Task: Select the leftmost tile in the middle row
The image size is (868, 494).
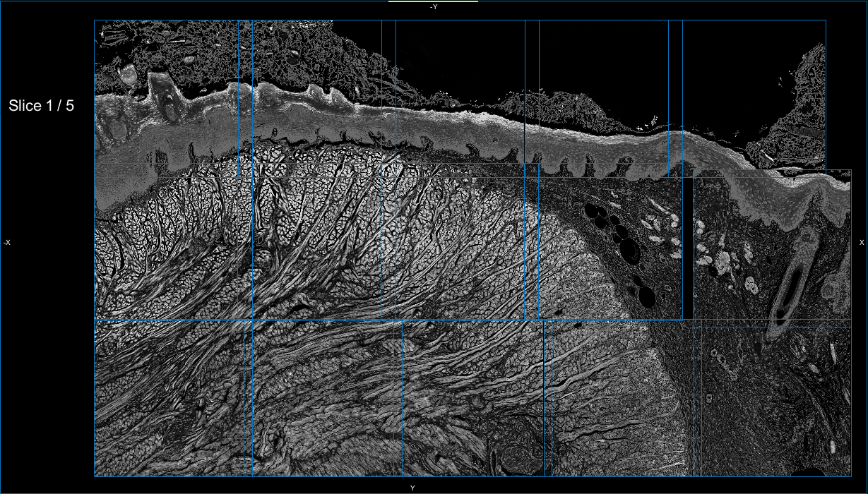Action: click(166, 240)
